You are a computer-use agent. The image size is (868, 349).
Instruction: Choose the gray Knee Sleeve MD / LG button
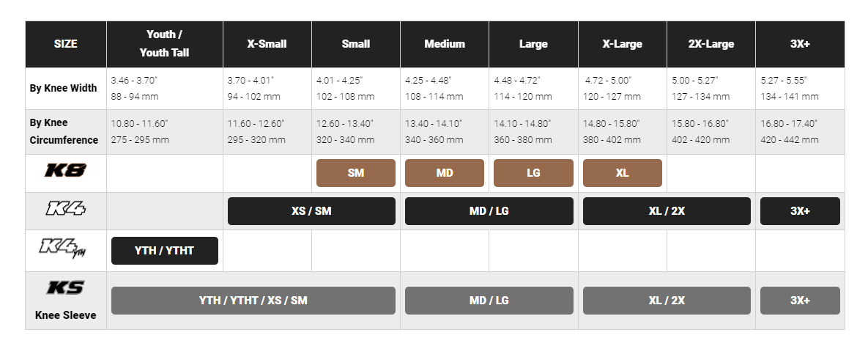489,301
